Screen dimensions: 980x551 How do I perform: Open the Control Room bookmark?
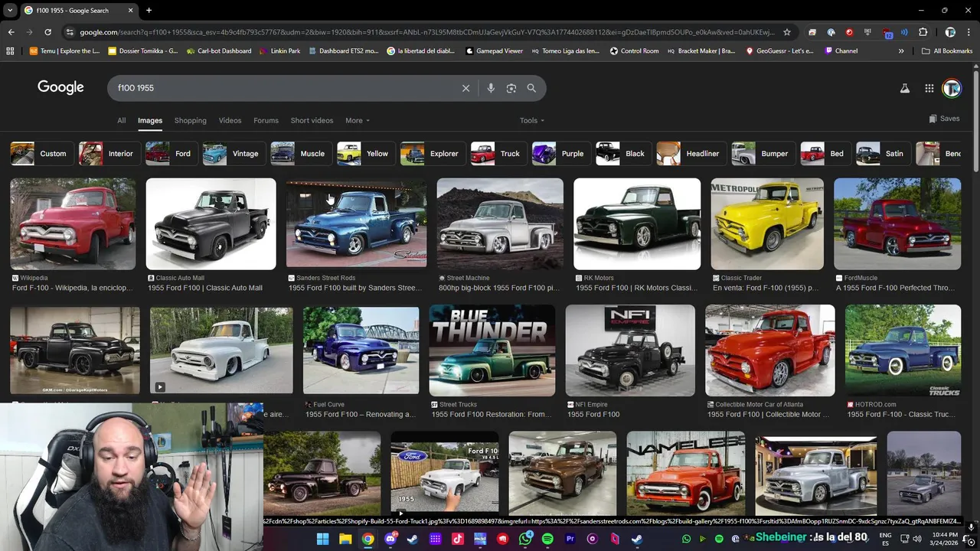pyautogui.click(x=634, y=51)
